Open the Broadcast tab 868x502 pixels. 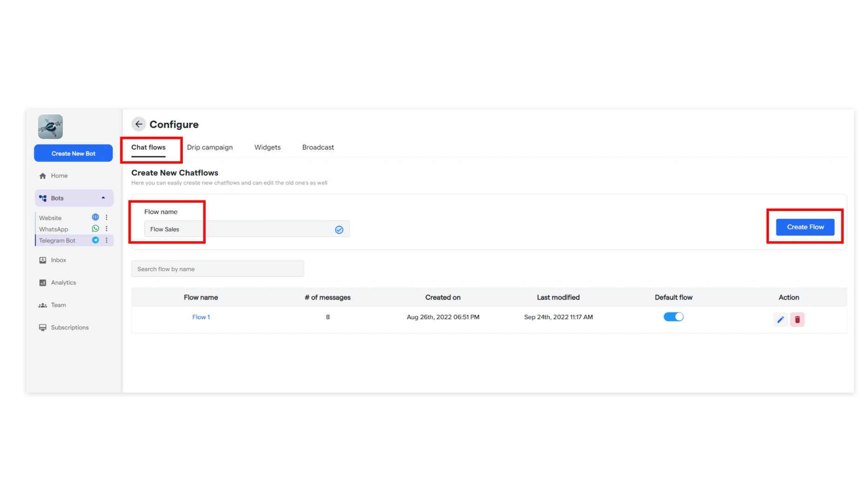click(x=318, y=147)
